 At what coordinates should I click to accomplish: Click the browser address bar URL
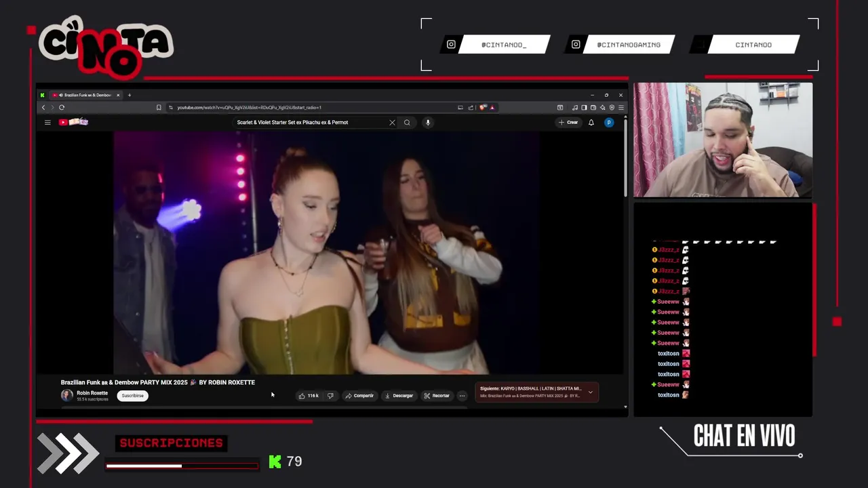pos(249,107)
